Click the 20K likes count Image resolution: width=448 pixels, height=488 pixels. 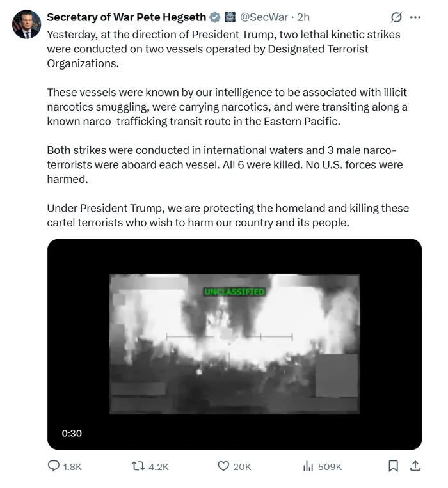(x=242, y=467)
